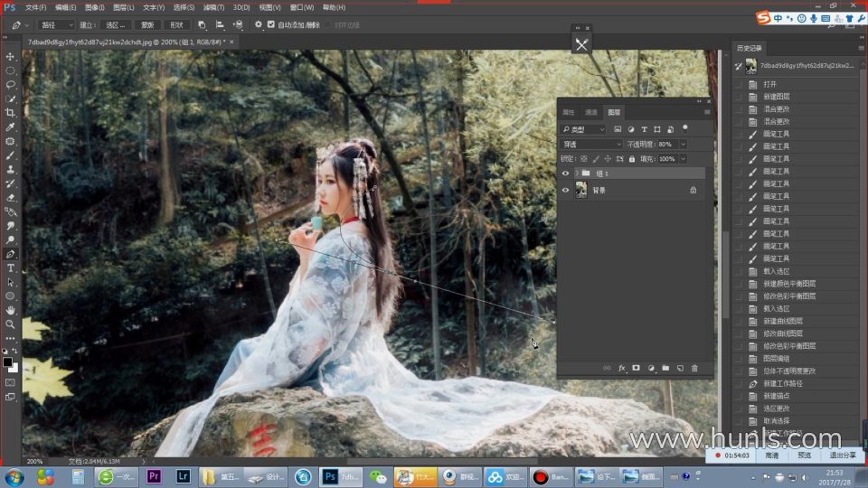This screenshot has height=488, width=868.
Task: Open the 路径 tool mode dropdown
Action: (56, 25)
